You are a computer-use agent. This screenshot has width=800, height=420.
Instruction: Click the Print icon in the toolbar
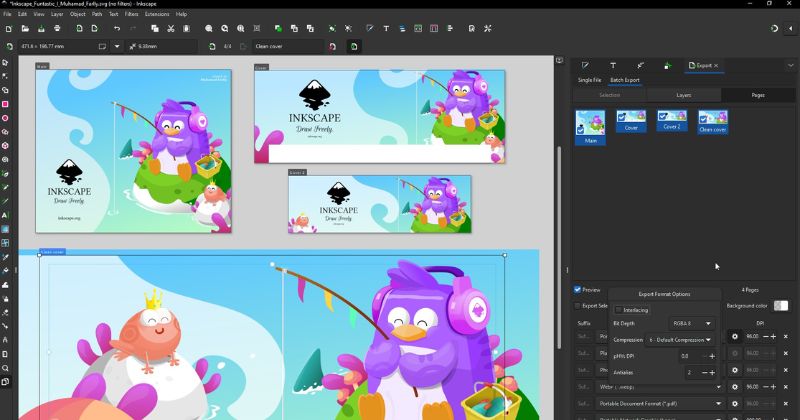[x=57, y=29]
